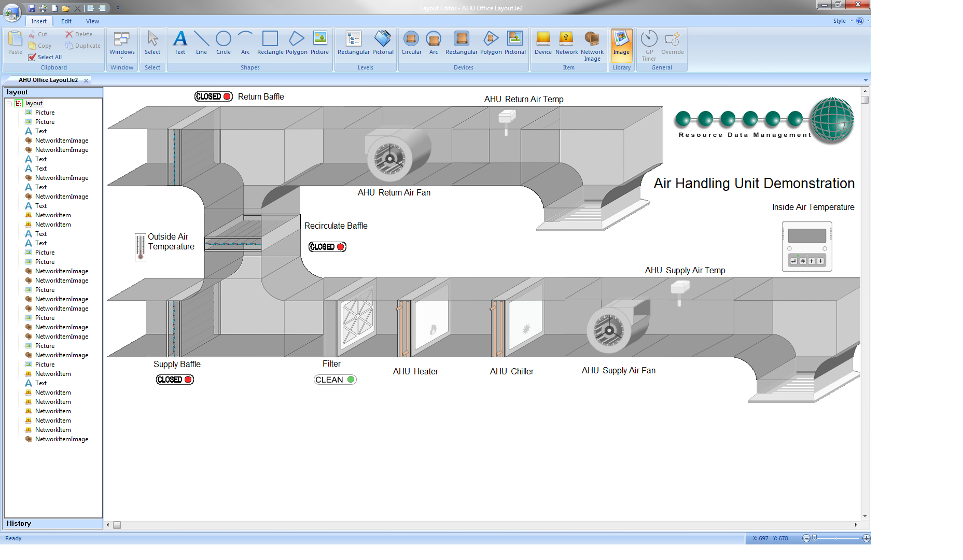Toggle the Supply Baffle CLOSED indicator
This screenshot has width=963, height=560.
point(175,380)
